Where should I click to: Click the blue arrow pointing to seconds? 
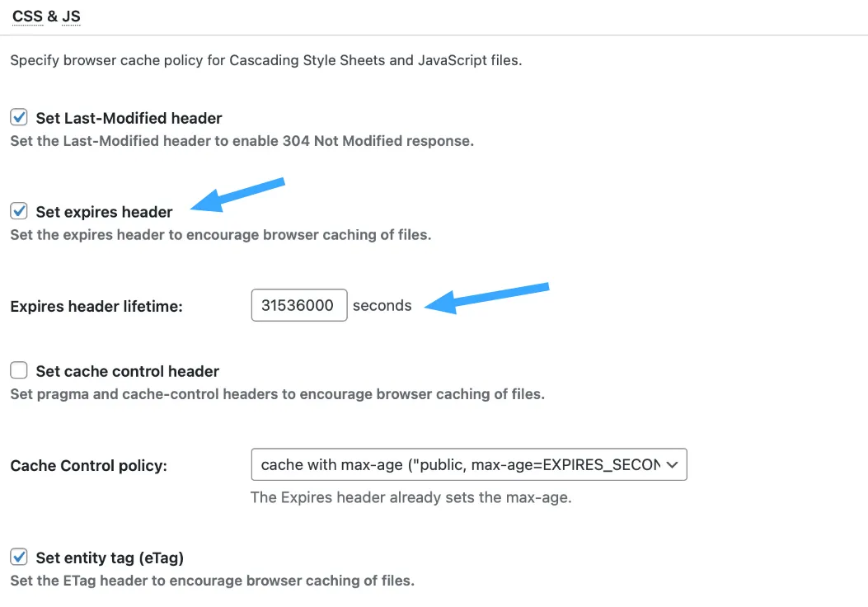pos(486,299)
